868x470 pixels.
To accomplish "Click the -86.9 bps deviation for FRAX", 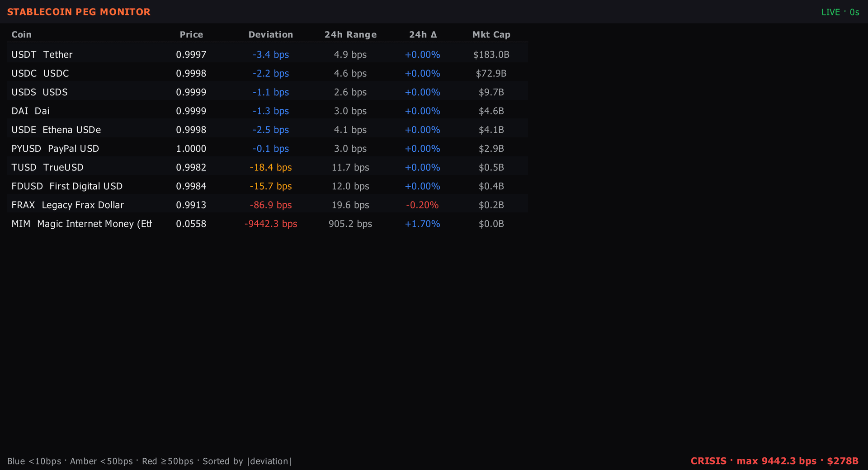I will [x=271, y=205].
